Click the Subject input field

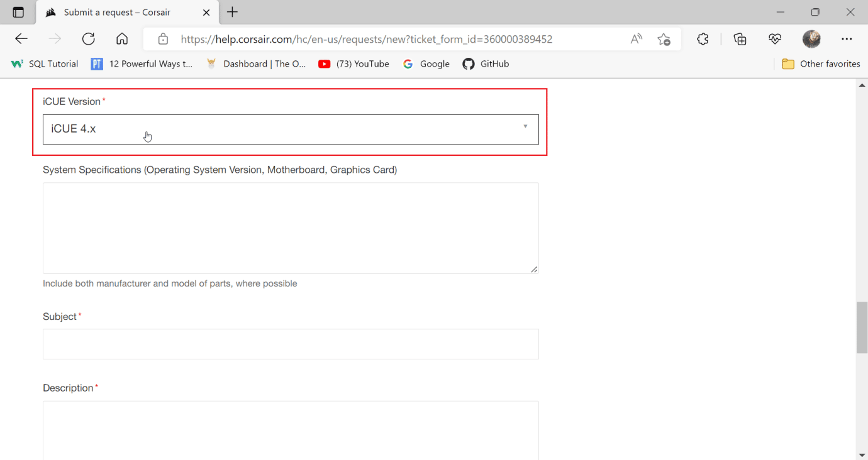291,344
